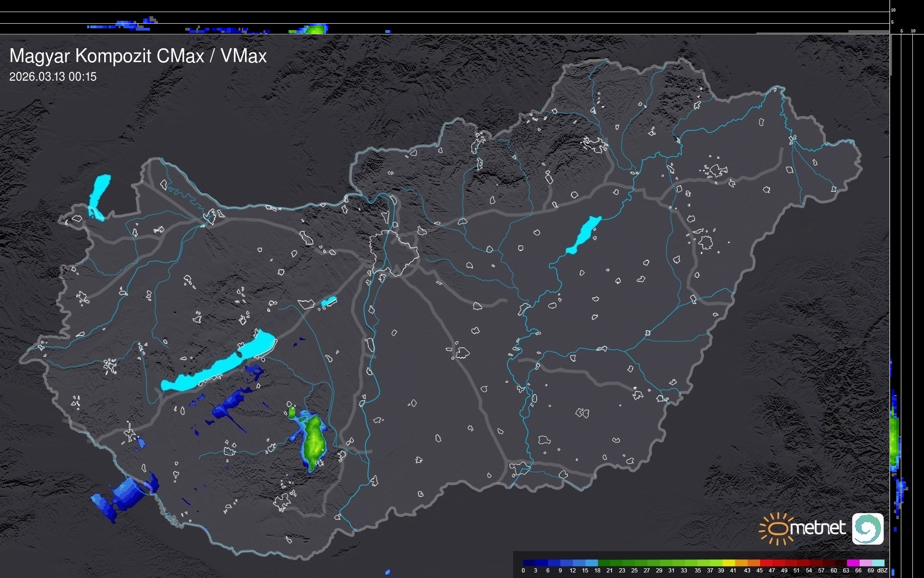This screenshot has width=924, height=578.
Task: Select the cyan 69 dBZ legend swatch
Action: point(878,563)
